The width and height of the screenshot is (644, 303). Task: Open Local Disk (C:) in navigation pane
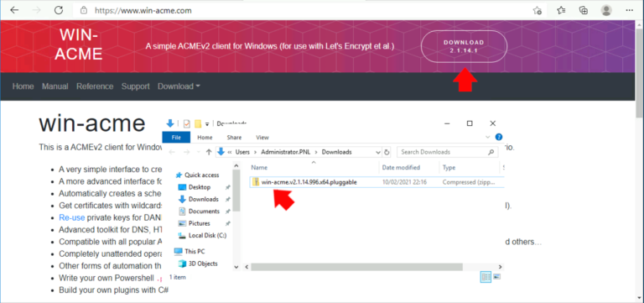click(207, 236)
